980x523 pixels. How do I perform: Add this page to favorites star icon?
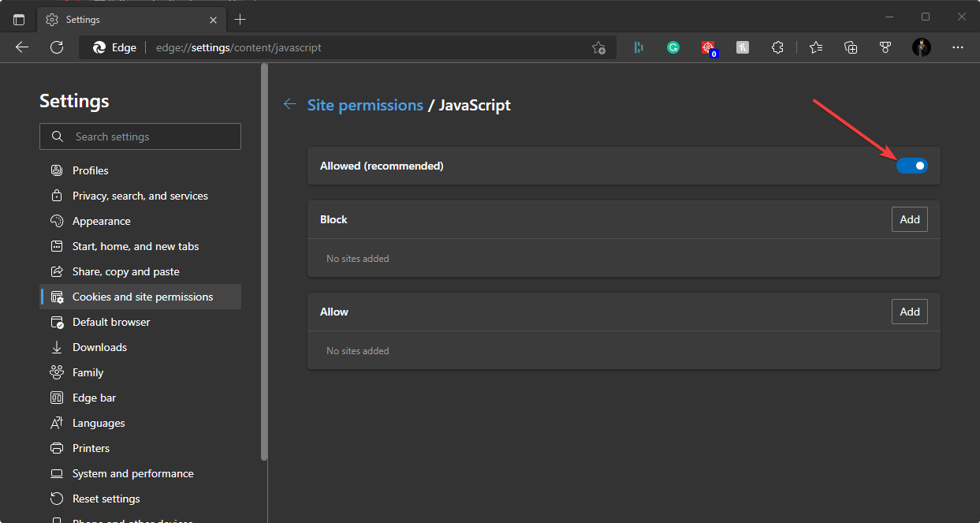[x=598, y=47]
